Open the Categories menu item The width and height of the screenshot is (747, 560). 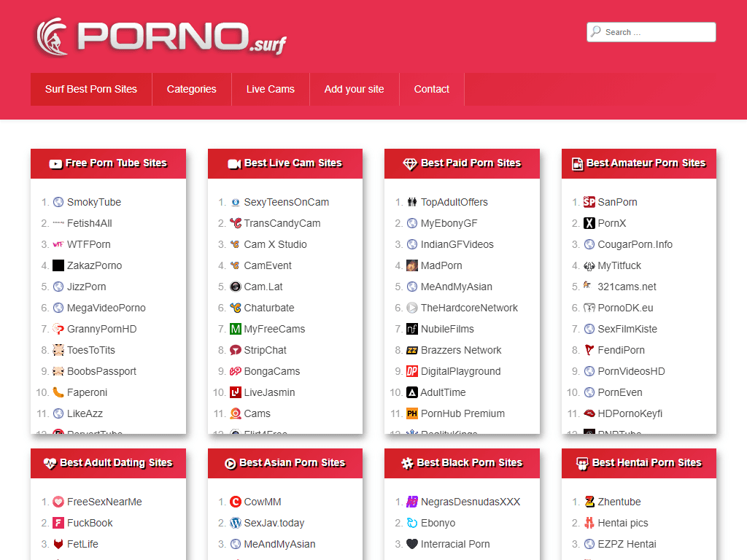(x=191, y=89)
